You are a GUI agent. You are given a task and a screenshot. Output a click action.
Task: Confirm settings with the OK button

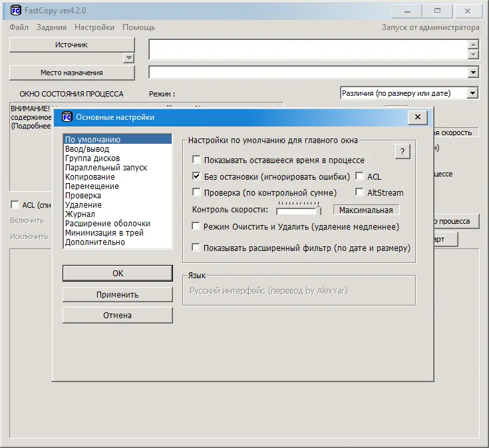click(x=118, y=274)
